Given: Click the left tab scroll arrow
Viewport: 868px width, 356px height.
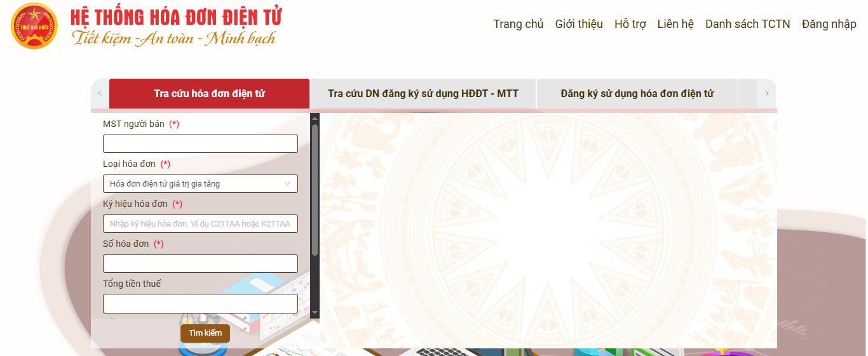Looking at the screenshot, I should tap(100, 93).
